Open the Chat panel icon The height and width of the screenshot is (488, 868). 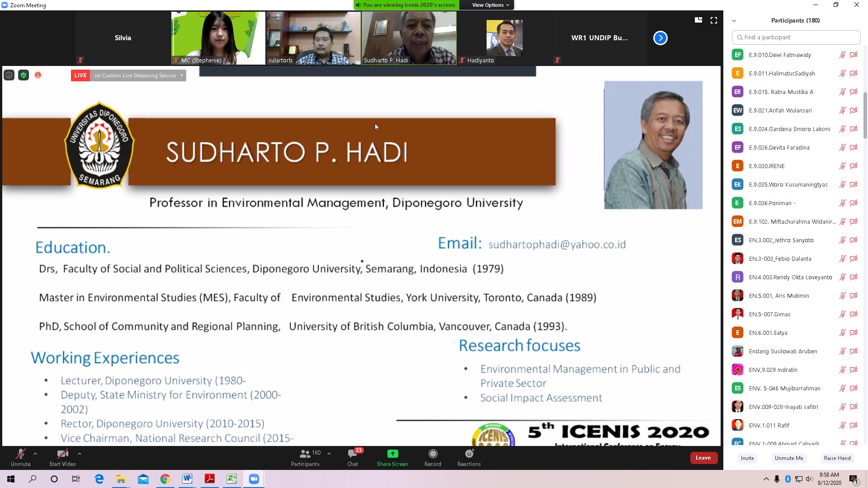[353, 454]
